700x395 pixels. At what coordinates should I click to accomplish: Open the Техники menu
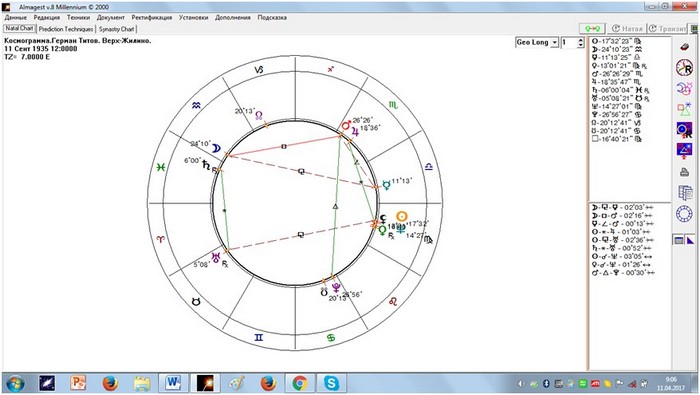[78, 17]
